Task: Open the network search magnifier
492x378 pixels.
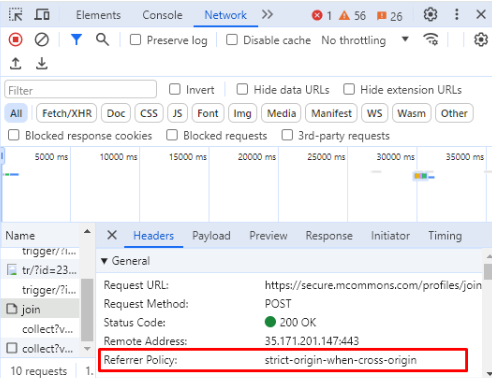Action: (102, 40)
